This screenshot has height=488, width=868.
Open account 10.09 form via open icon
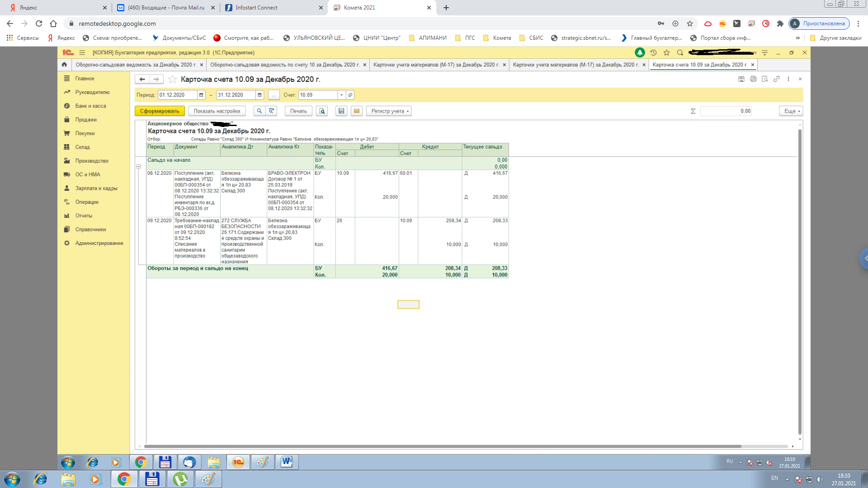[x=350, y=95]
